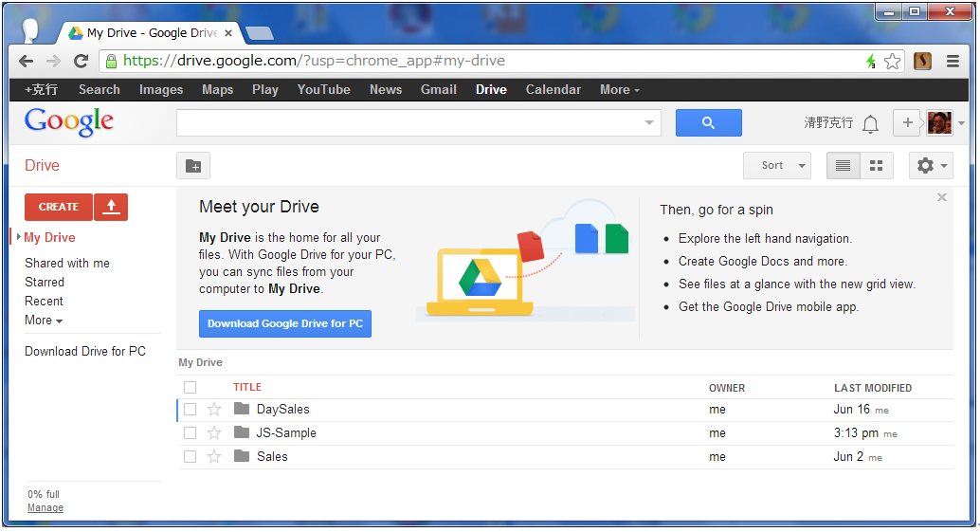Open settings gear menu
Image resolution: width=980 pixels, height=532 pixels.
pos(931,166)
